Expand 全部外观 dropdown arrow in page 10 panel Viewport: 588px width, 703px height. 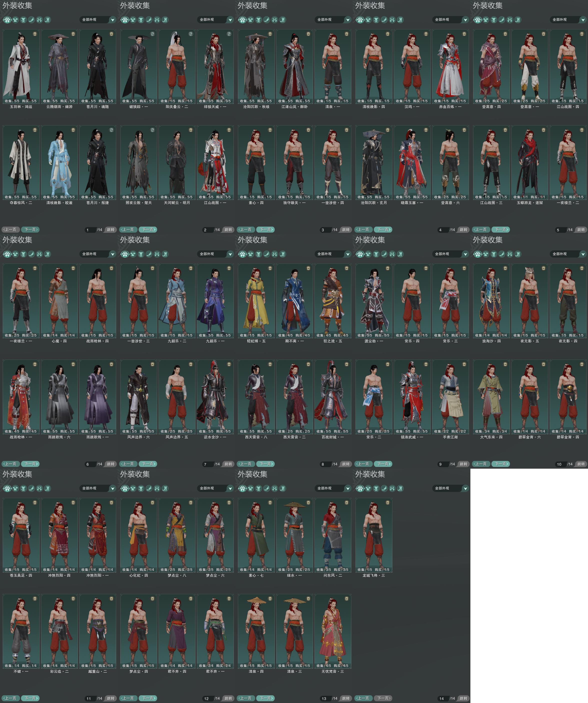(583, 254)
